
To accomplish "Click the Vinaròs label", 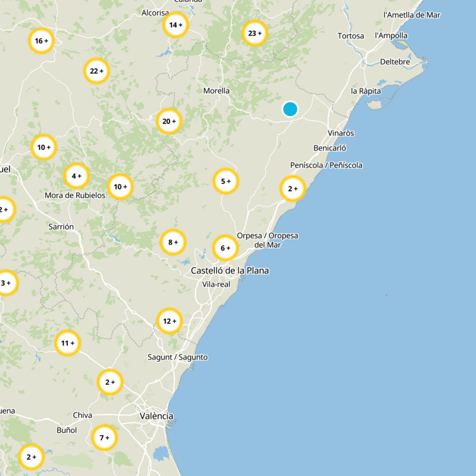I will [x=341, y=133].
